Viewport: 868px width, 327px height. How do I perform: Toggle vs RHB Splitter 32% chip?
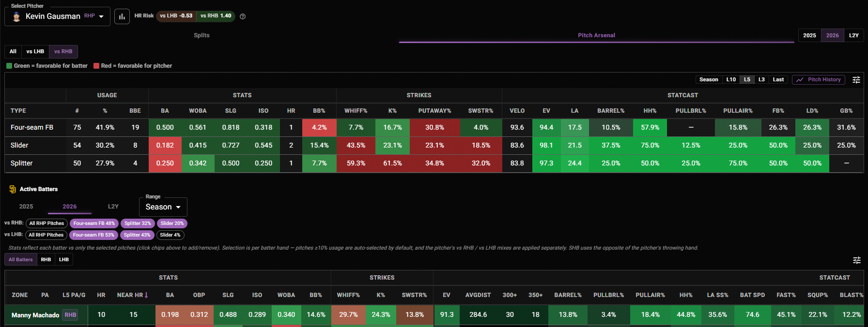pyautogui.click(x=138, y=223)
